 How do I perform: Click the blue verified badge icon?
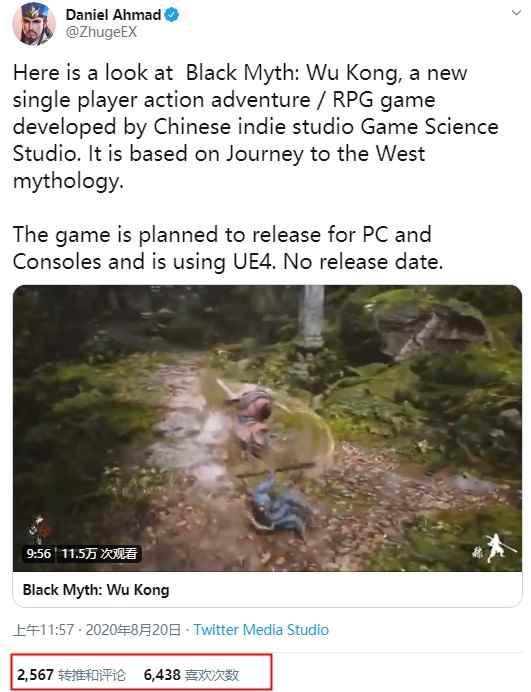172,15
